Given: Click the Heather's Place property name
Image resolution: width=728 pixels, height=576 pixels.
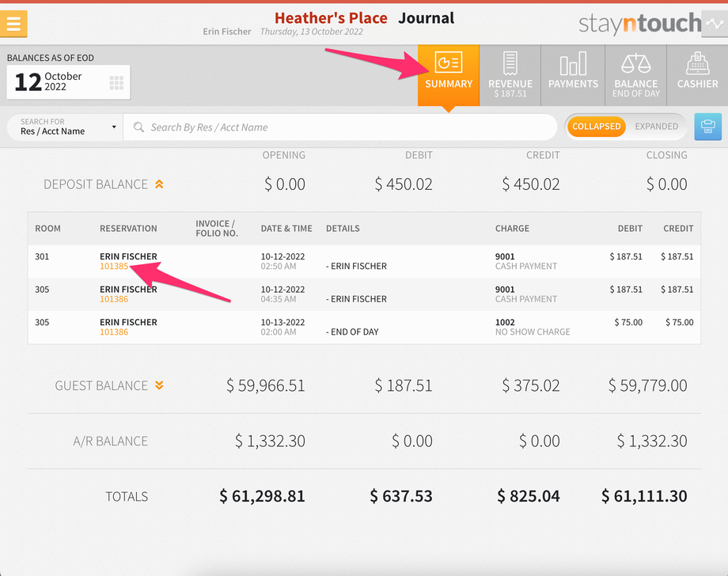Looking at the screenshot, I should [331, 17].
